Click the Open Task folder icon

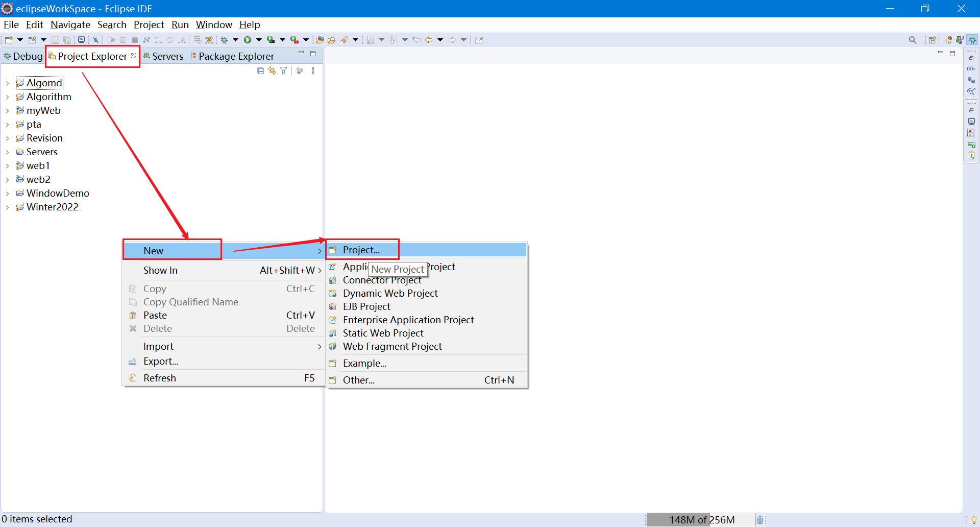[x=331, y=40]
